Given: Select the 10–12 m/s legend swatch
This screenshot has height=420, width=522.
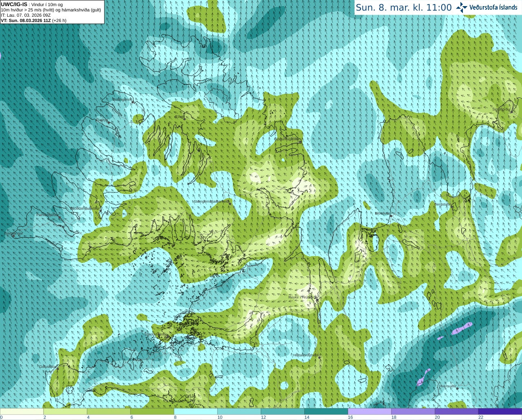Looking at the screenshot, I should 239,411.
